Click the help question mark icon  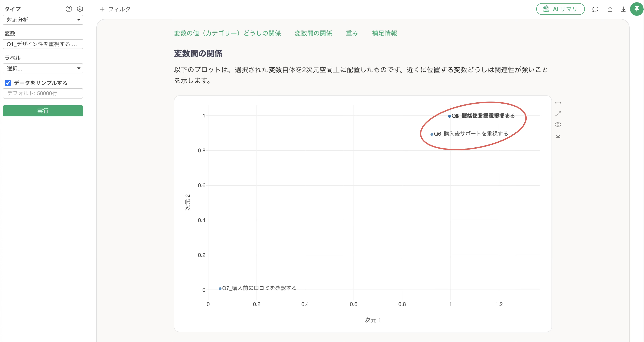coord(69,9)
